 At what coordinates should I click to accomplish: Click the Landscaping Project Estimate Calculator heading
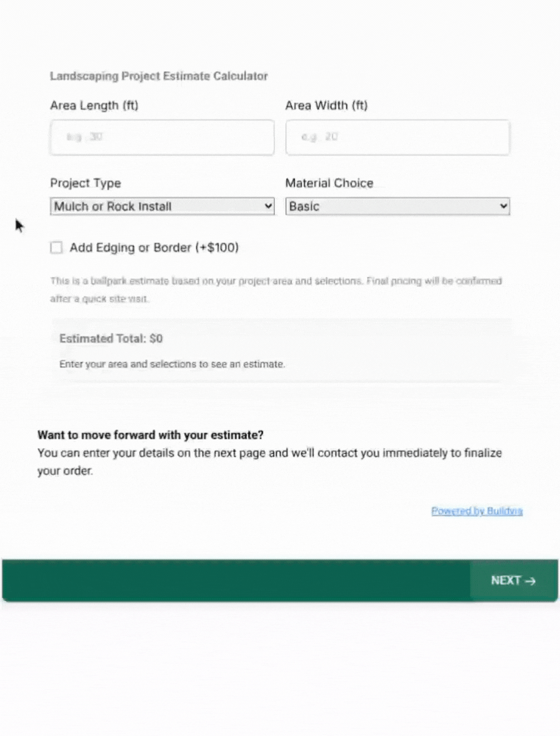[158, 76]
